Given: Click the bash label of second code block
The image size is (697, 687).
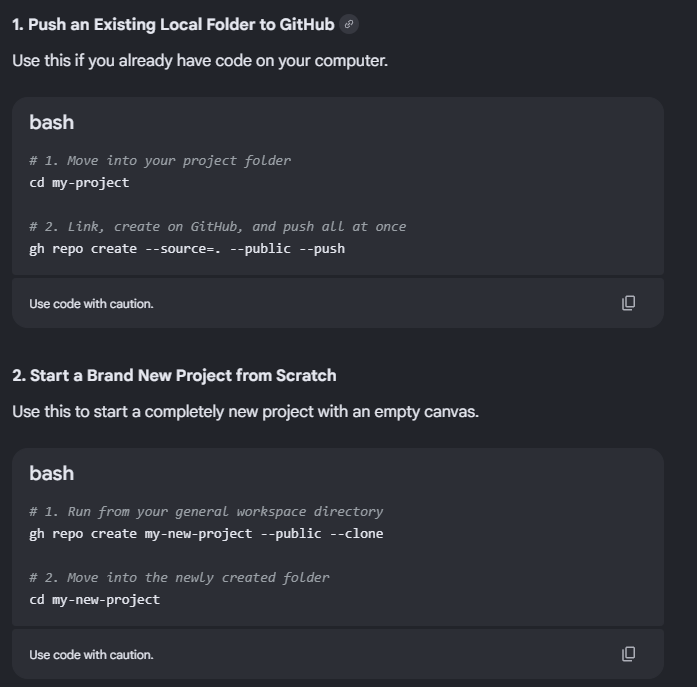Looking at the screenshot, I should coord(52,474).
